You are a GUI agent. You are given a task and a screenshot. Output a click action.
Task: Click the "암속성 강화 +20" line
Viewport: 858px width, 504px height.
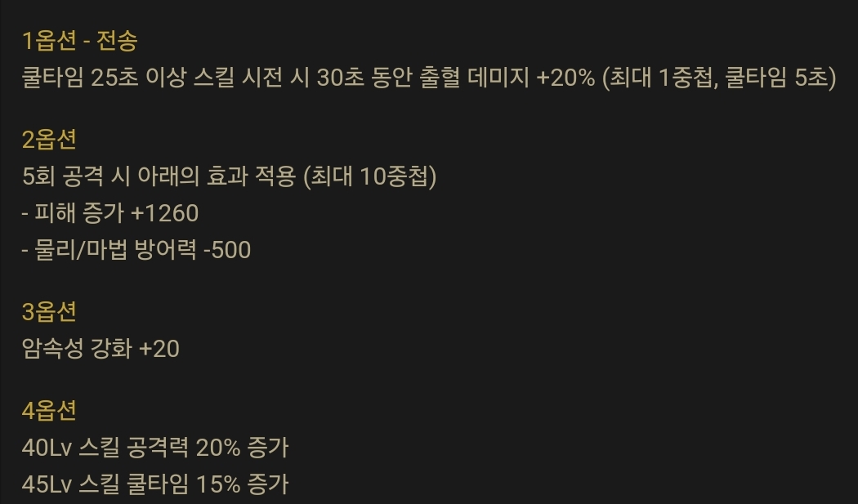[101, 349]
